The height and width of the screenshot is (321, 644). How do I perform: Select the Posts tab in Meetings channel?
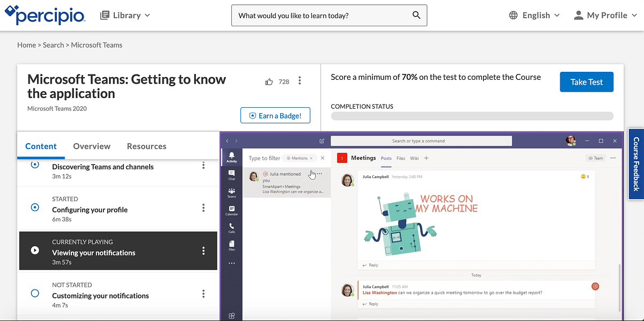point(386,158)
